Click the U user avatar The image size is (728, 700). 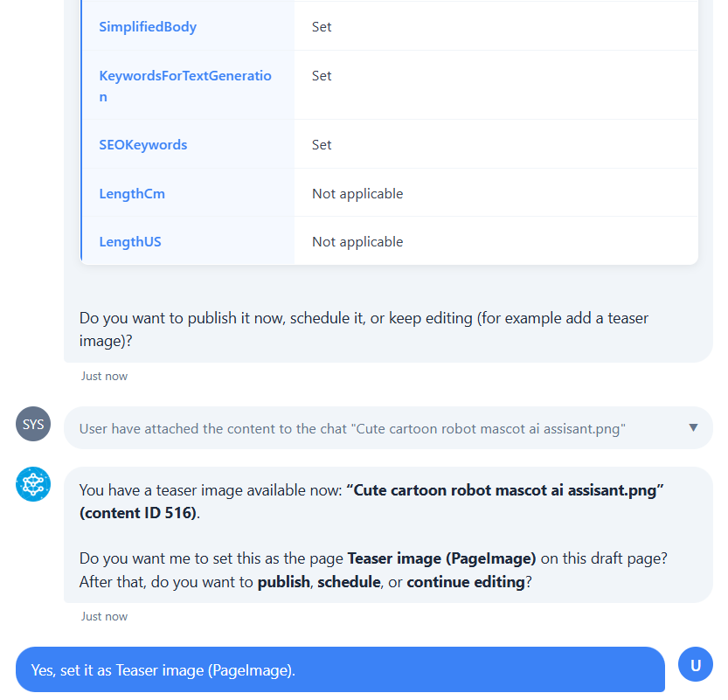tap(696, 665)
